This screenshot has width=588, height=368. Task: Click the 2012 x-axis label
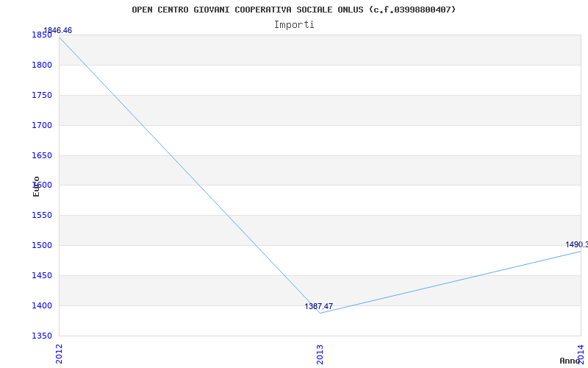59,354
